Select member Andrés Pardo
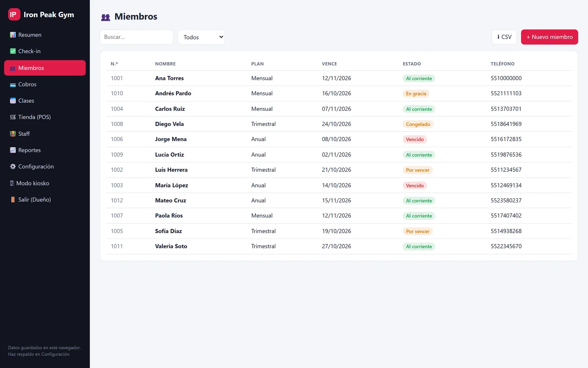588x368 pixels. pos(173,93)
